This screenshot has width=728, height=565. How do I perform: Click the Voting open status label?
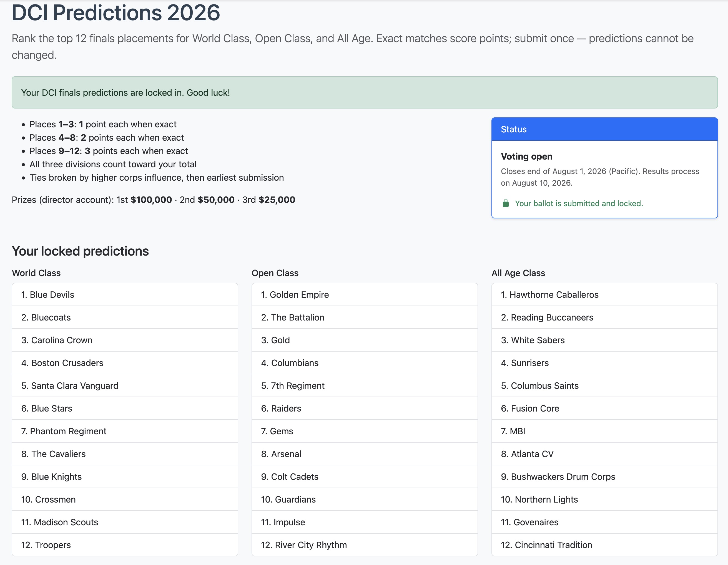click(526, 157)
